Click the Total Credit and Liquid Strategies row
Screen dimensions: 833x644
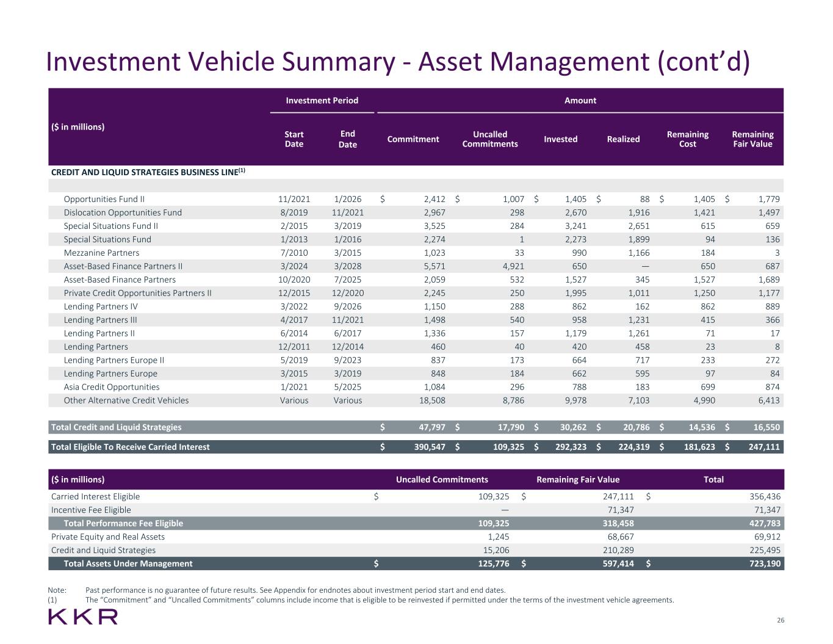[116, 427]
